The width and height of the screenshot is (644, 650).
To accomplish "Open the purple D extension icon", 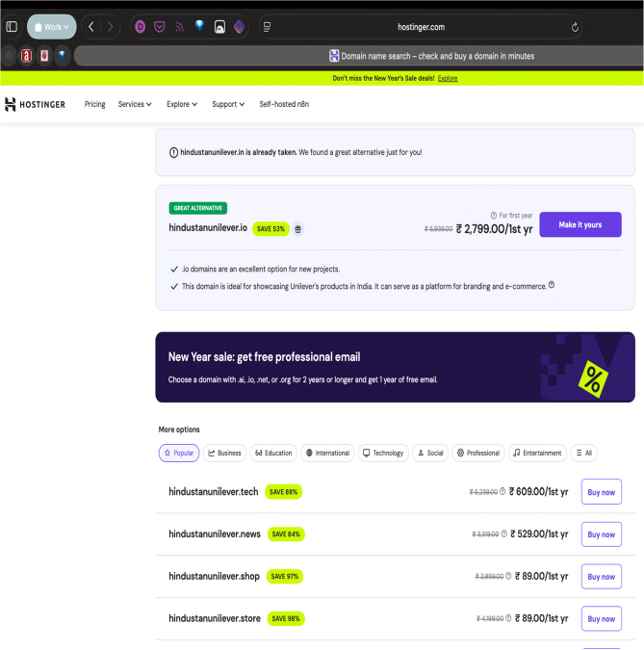I will (141, 27).
